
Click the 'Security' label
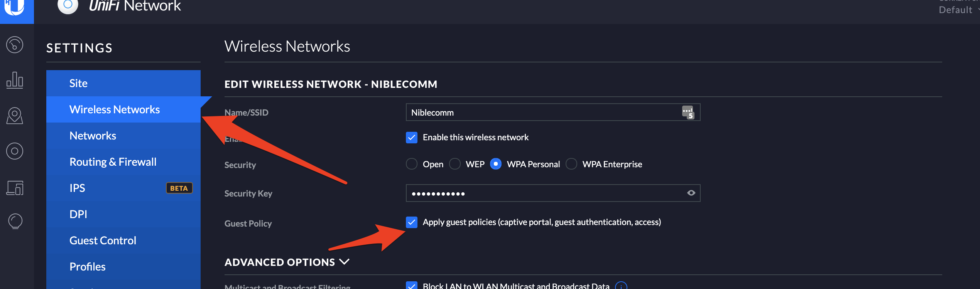[x=240, y=165]
